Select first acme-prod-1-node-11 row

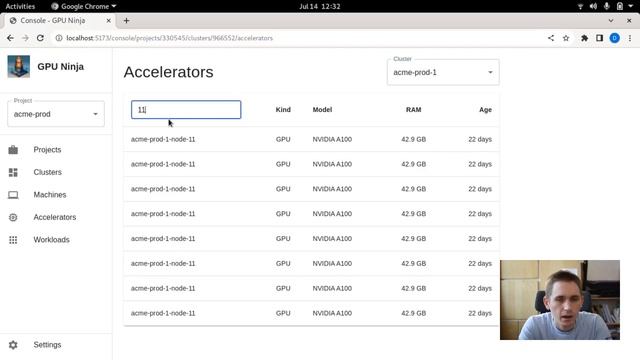point(311,139)
